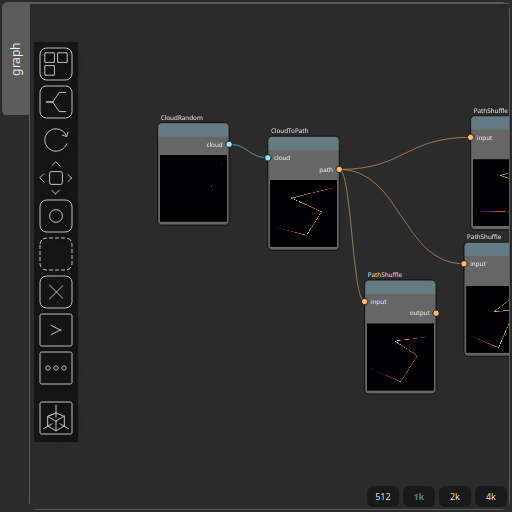512x512 pixels.
Task: Click the circle icon in toolbar
Action: tap(56, 216)
